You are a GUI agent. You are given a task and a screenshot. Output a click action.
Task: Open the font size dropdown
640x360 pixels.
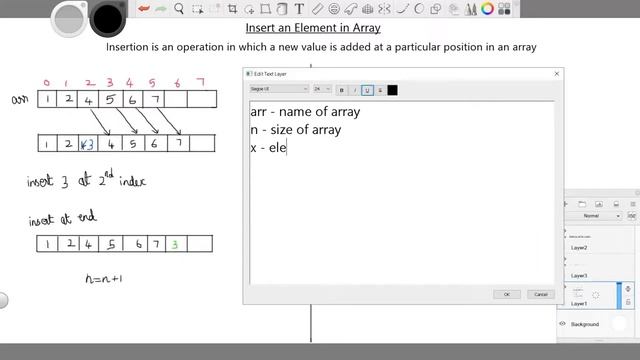click(x=322, y=89)
